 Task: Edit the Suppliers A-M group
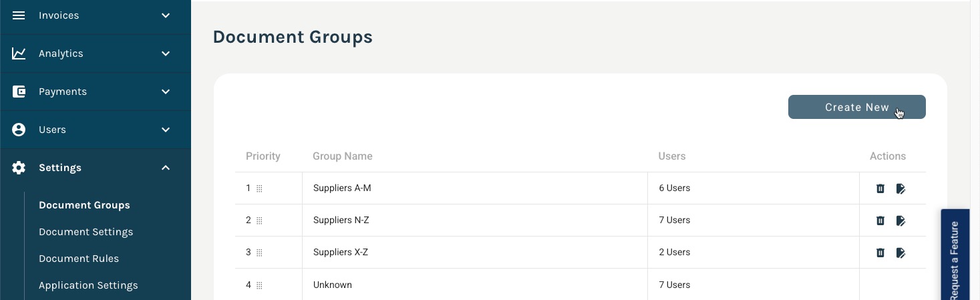[901, 188]
